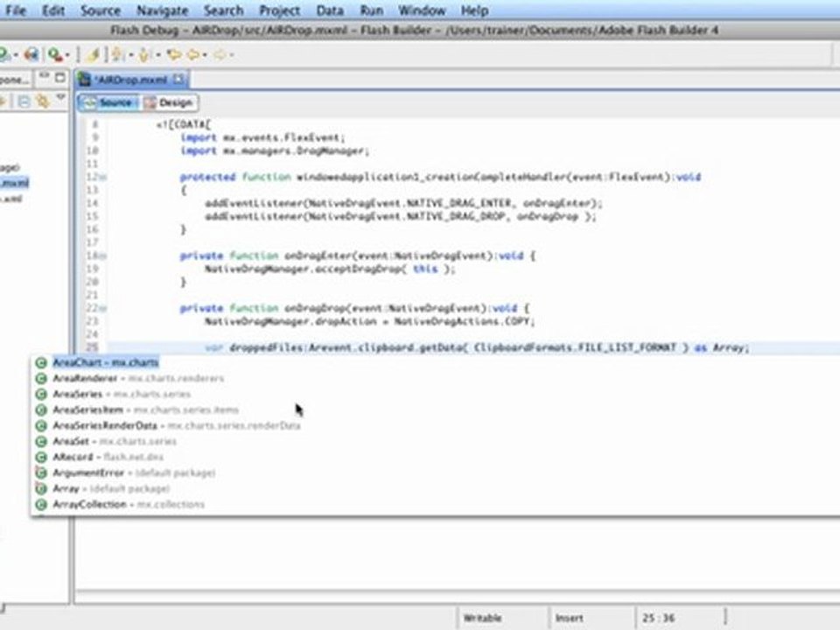Click line number 19 in gutter
The height and width of the screenshot is (630, 840).
pos(92,269)
